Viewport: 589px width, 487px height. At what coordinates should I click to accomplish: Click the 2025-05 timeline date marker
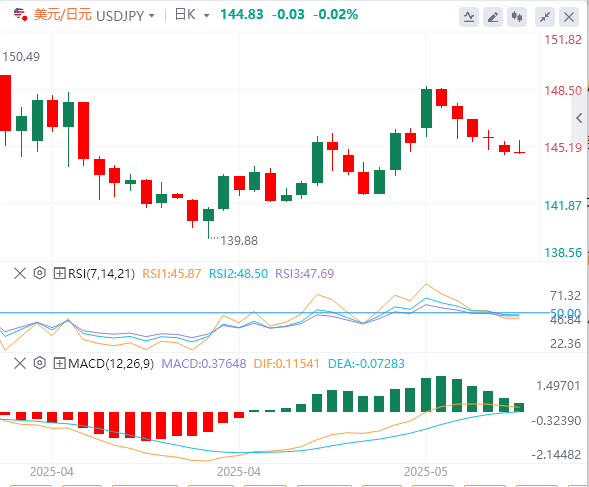[426, 472]
